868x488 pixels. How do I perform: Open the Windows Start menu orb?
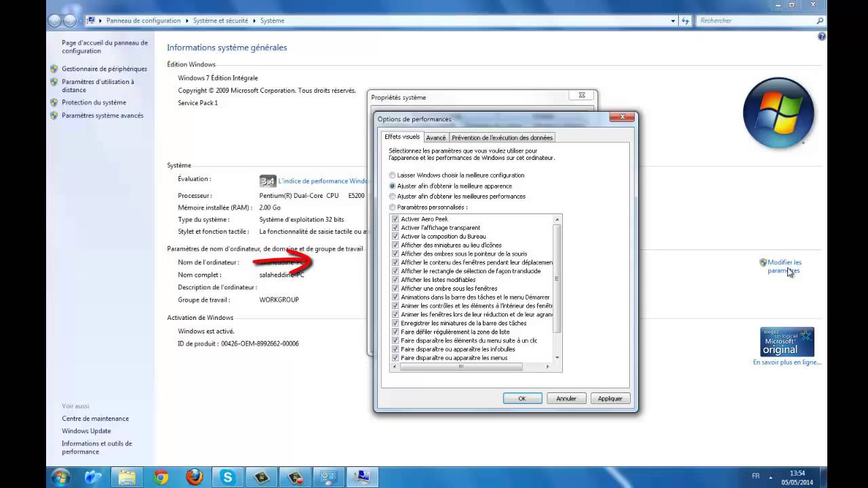point(60,477)
